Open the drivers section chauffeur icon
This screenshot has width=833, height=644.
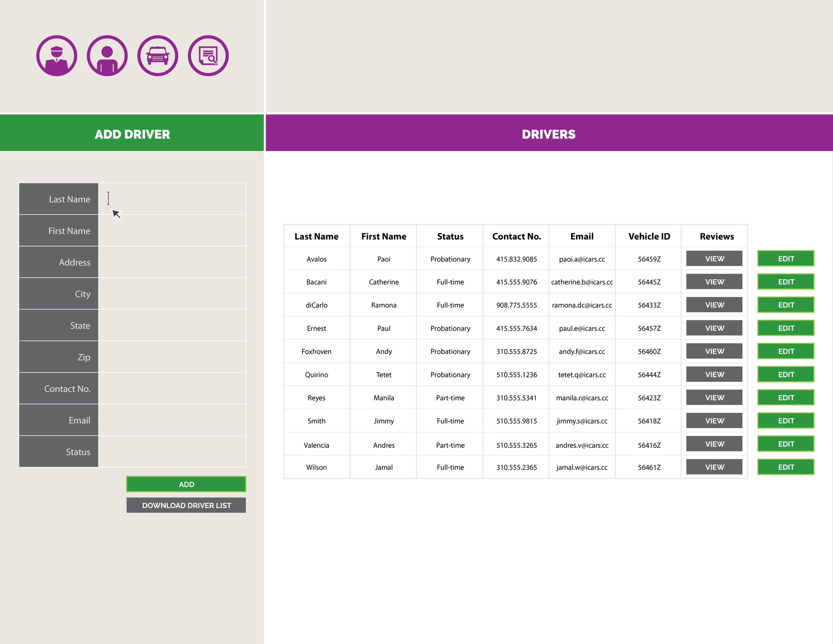click(57, 56)
